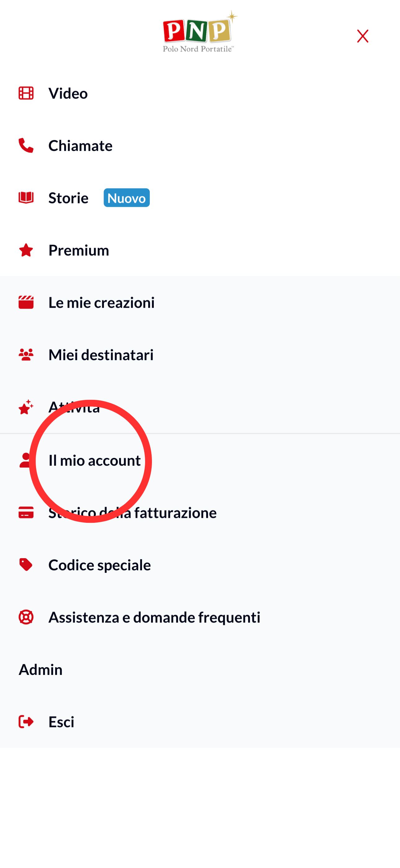Tap the Chiamate phone icon
Screen dimensions: 400x868
coord(26,146)
